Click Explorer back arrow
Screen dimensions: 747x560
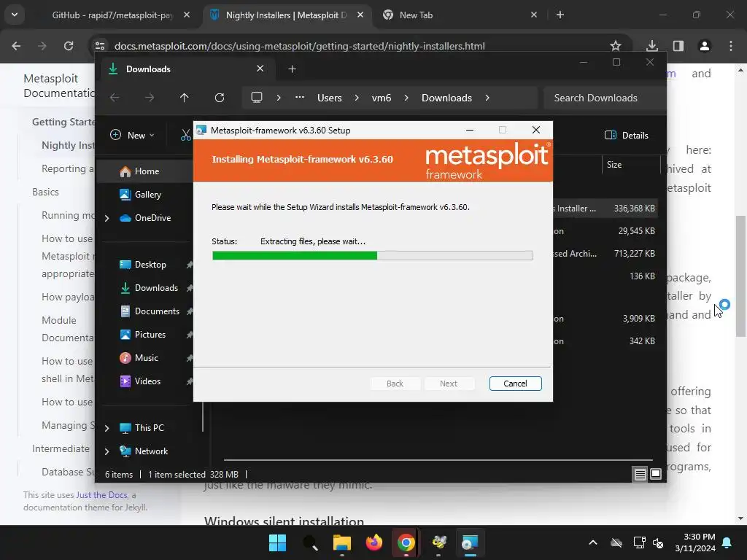(115, 98)
